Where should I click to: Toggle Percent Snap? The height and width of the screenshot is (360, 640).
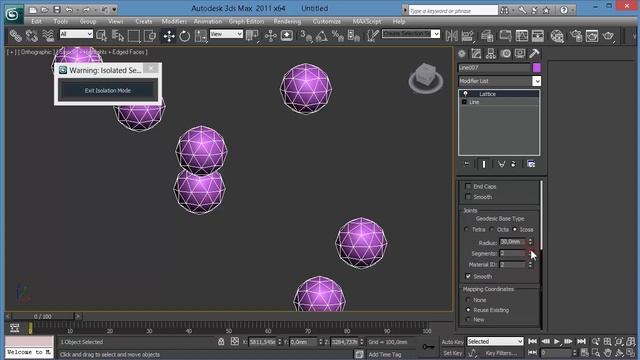(x=338, y=36)
